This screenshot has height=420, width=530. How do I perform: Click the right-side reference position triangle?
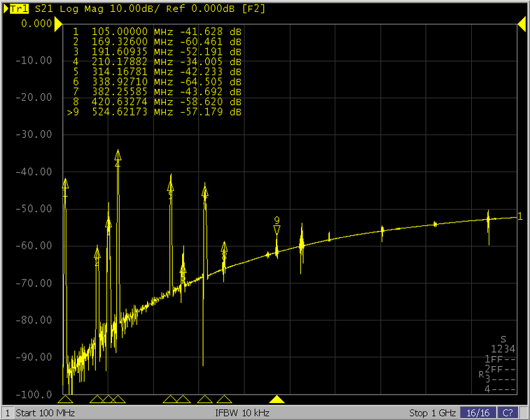(x=522, y=23)
